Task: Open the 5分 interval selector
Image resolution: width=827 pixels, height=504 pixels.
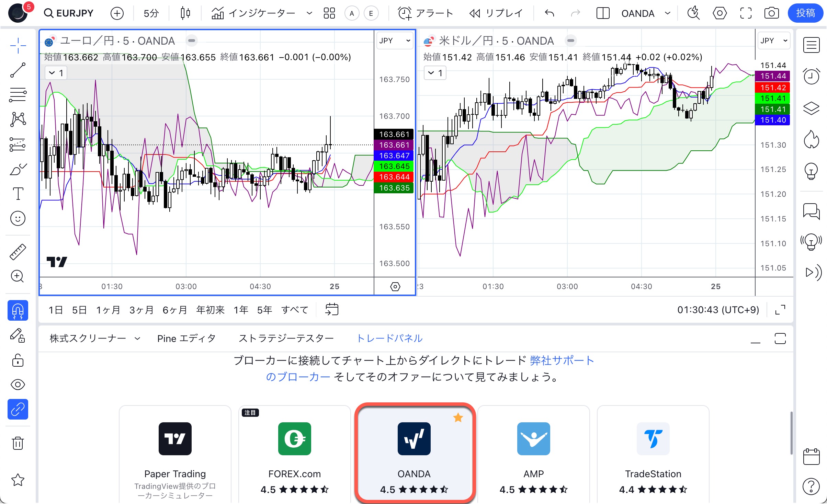Action: tap(151, 13)
